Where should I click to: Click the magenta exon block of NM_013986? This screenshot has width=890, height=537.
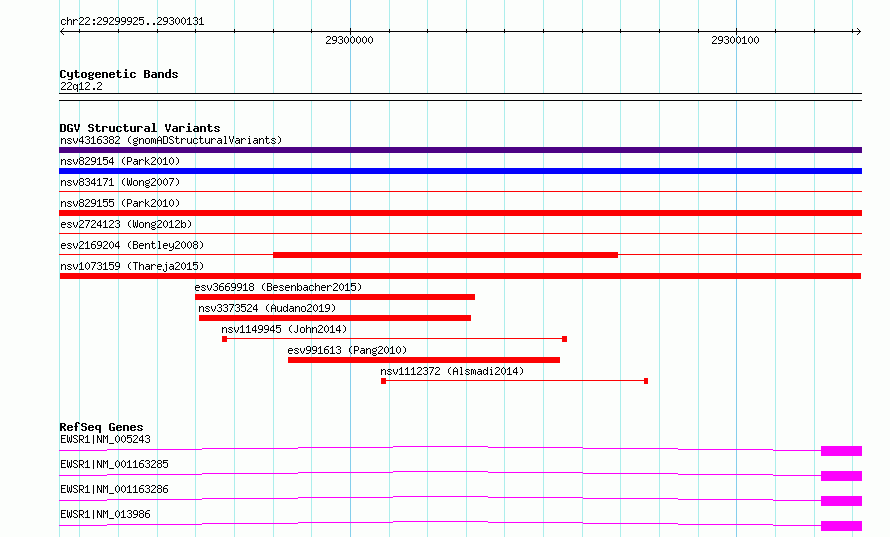841,526
